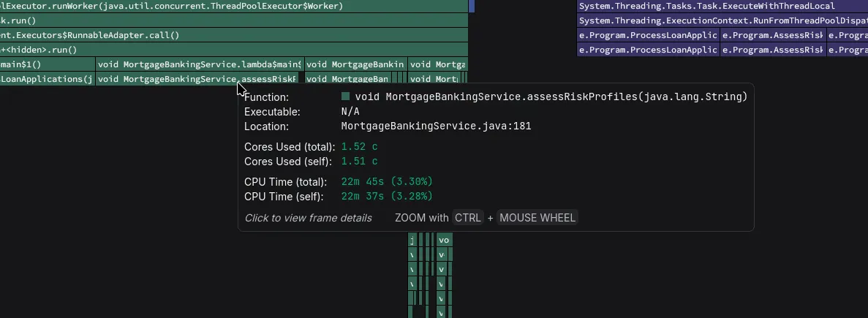Select the small 'vo' frame below the tooltip

tap(444, 240)
